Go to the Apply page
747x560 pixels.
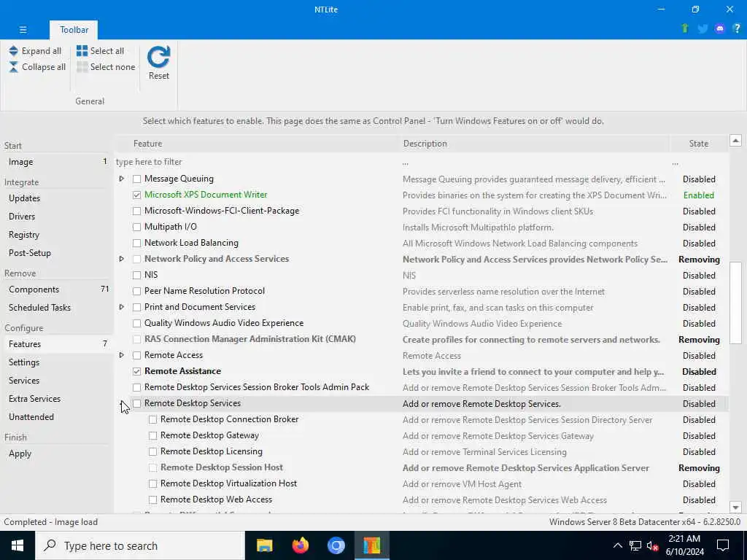[57, 454]
